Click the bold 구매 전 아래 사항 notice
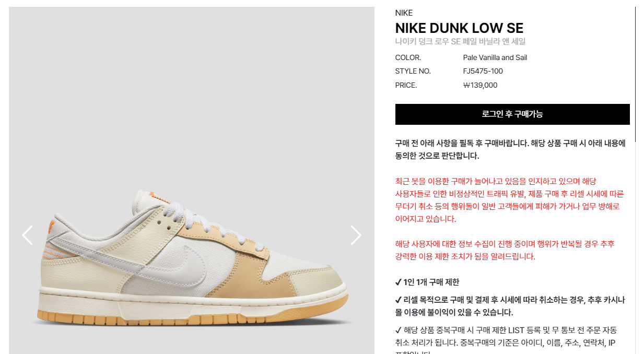The width and height of the screenshot is (644, 354). [510, 149]
